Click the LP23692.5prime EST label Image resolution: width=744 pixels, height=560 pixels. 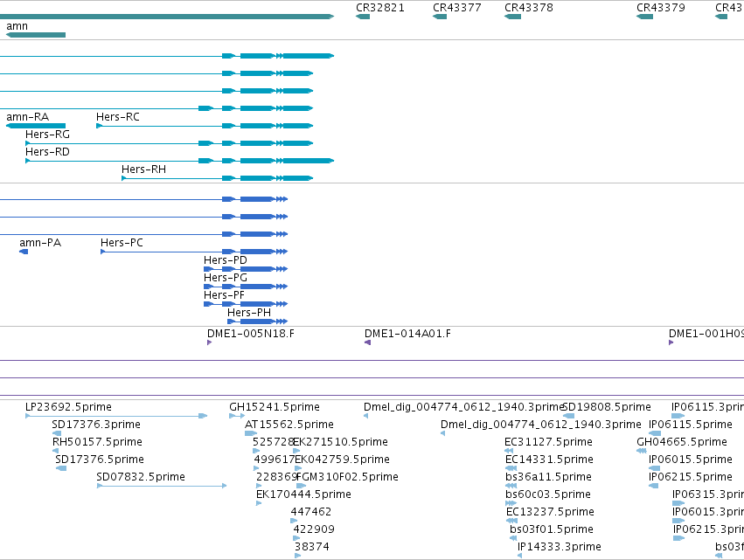click(x=68, y=407)
